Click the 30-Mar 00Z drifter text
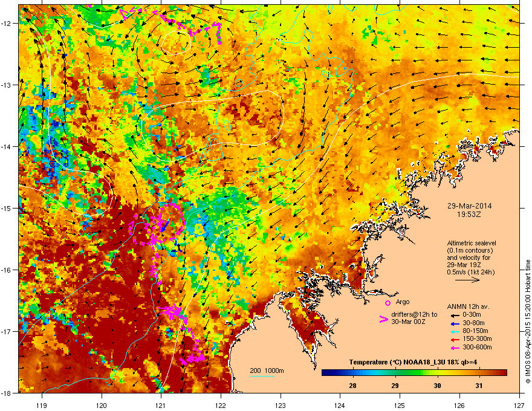Viewport: 532px width, 411px height. point(408,322)
